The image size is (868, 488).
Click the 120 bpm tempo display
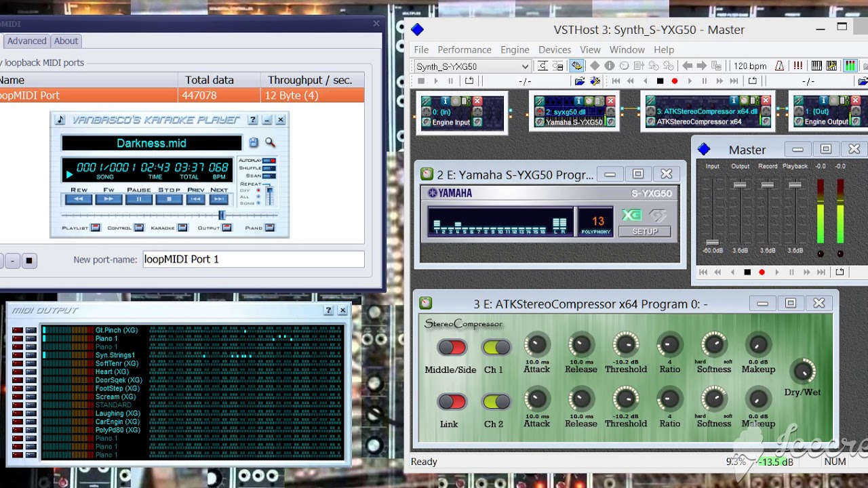pos(750,66)
